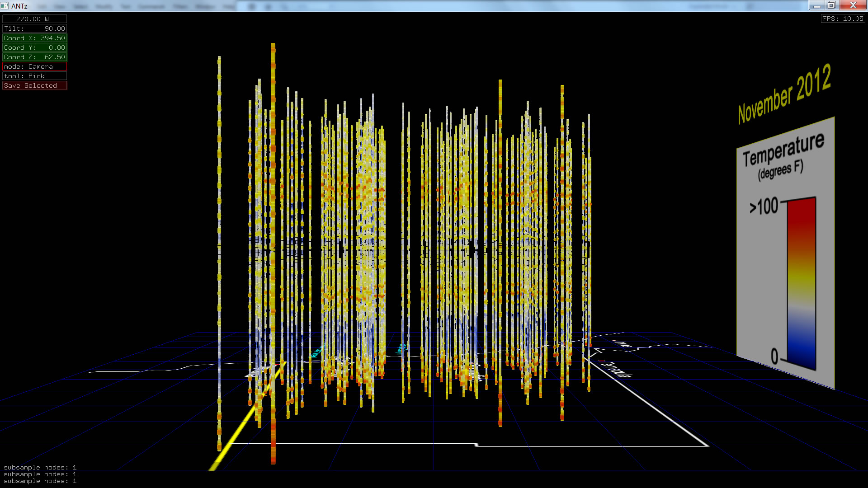This screenshot has width=868, height=488.
Task: Minimize the ANTz window
Action: [816, 5]
